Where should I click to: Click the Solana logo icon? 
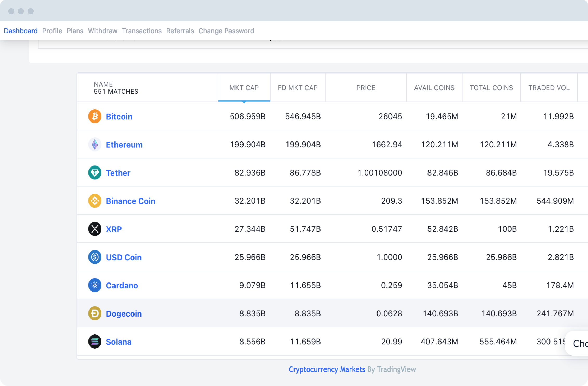tap(95, 342)
